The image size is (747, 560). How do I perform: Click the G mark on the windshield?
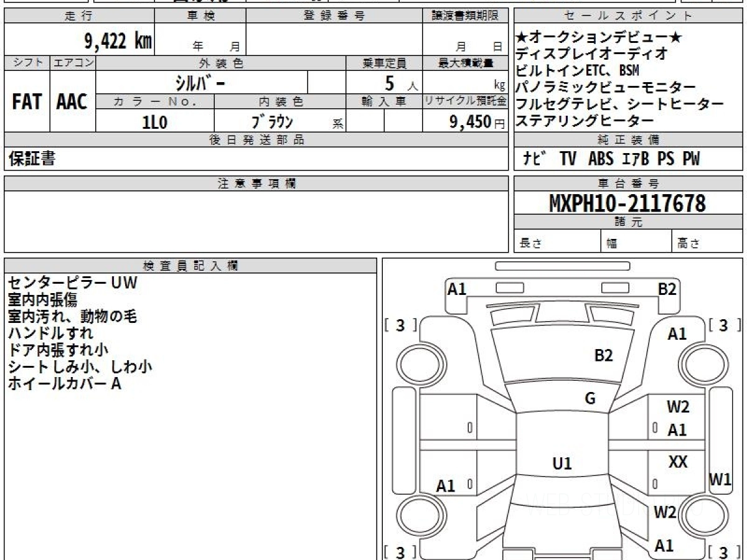coord(590,399)
